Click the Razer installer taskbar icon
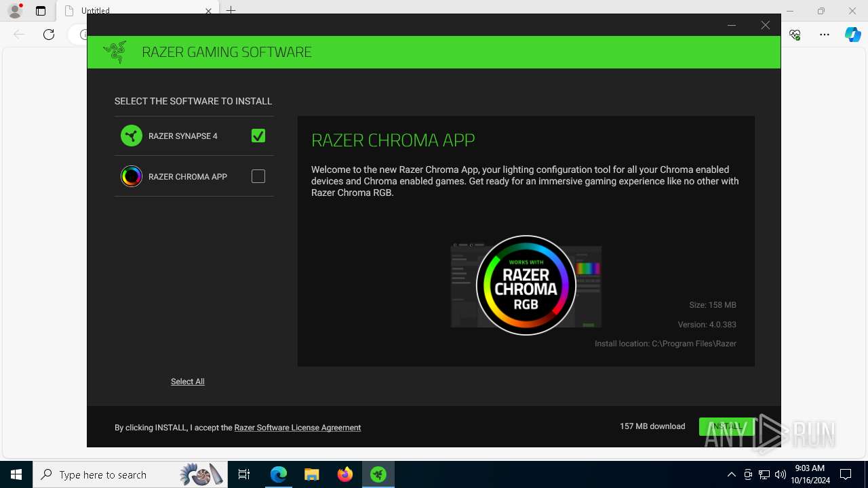This screenshot has width=868, height=488. (x=378, y=474)
